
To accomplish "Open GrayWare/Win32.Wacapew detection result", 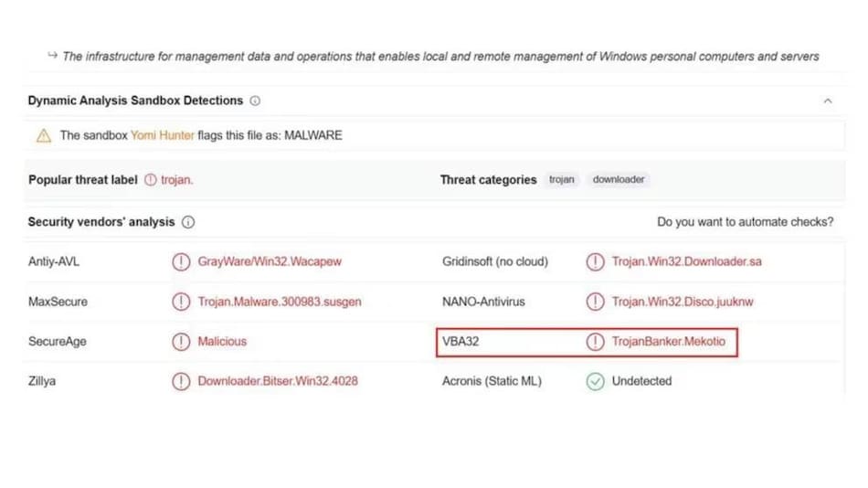I will 270,262.
